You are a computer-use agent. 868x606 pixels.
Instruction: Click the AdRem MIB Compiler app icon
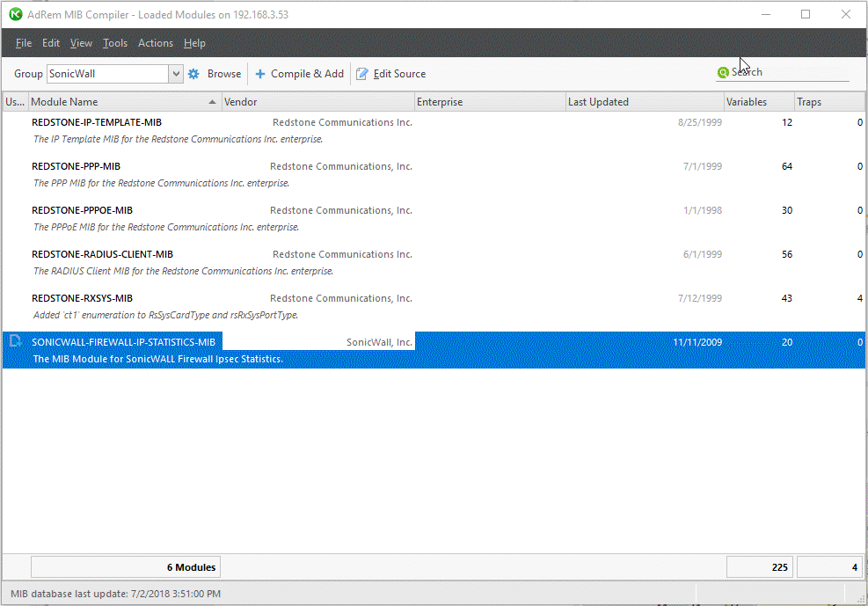[16, 14]
